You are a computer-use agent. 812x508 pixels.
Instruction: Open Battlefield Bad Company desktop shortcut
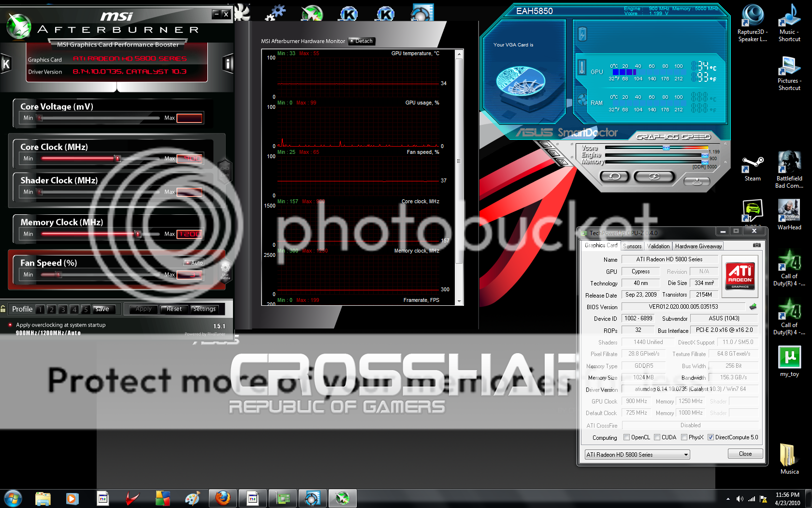[789, 169]
